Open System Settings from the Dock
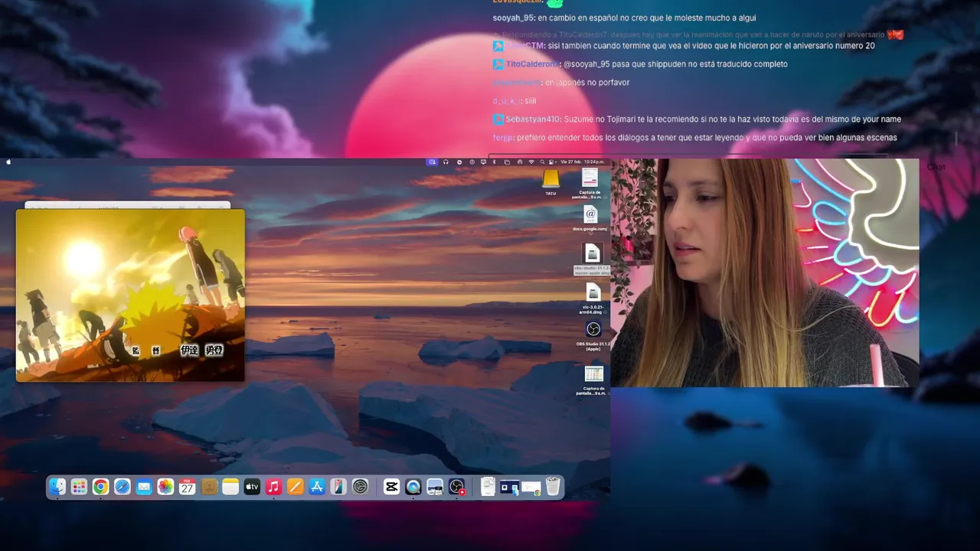Image resolution: width=980 pixels, height=551 pixels. [360, 487]
